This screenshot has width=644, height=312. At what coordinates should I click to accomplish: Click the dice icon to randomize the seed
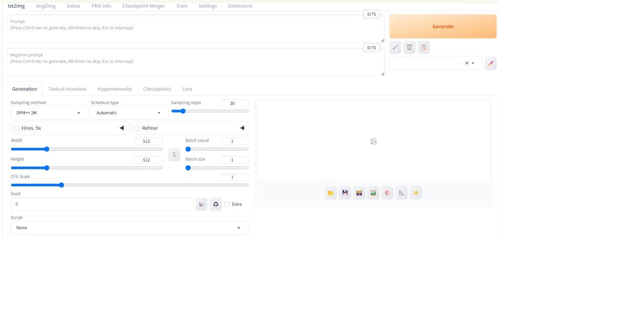(201, 204)
